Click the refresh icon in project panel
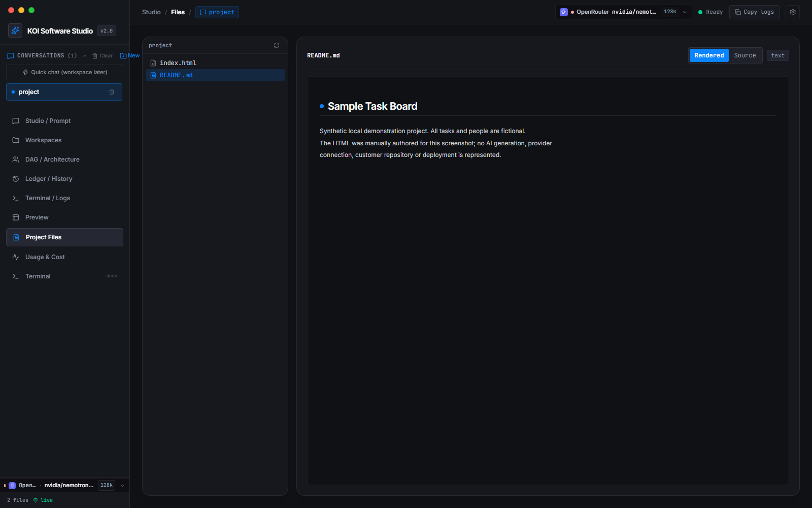 click(x=277, y=45)
